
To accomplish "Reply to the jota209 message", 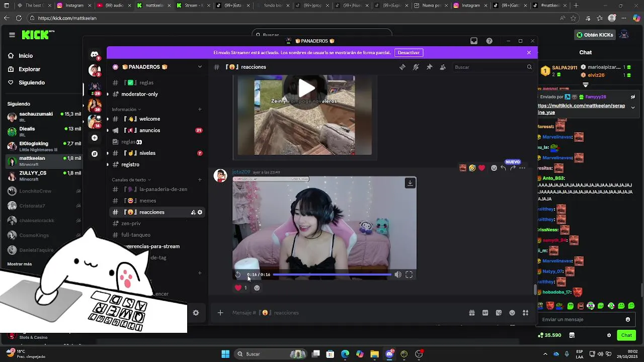I will pyautogui.click(x=503, y=168).
